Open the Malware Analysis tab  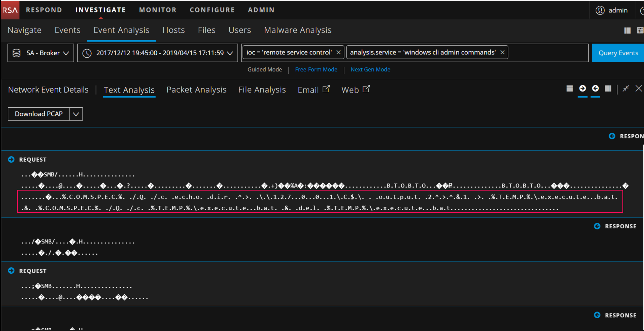click(298, 30)
